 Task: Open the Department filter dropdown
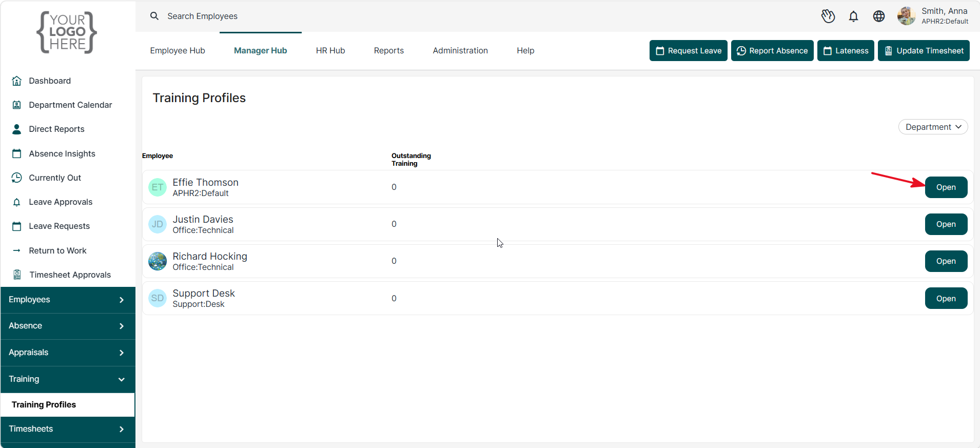pos(933,127)
